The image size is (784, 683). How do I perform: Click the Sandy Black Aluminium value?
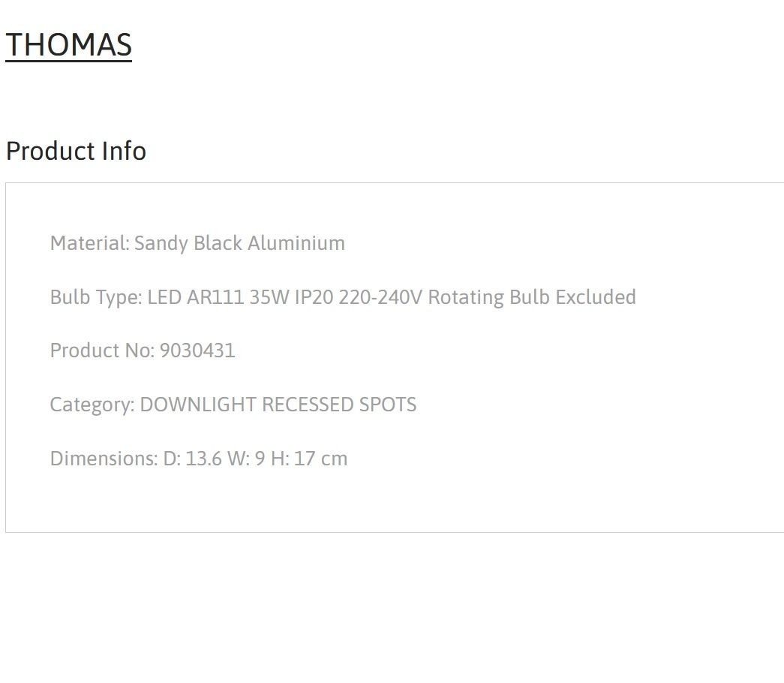click(x=239, y=243)
